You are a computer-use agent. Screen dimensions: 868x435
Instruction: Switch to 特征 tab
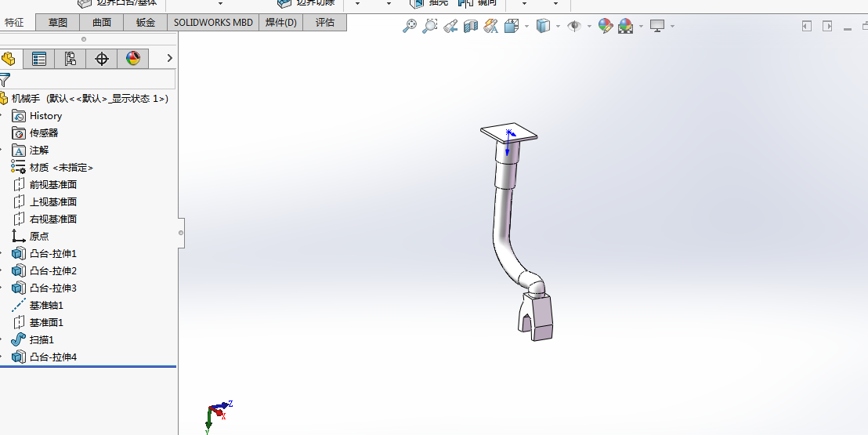point(14,23)
